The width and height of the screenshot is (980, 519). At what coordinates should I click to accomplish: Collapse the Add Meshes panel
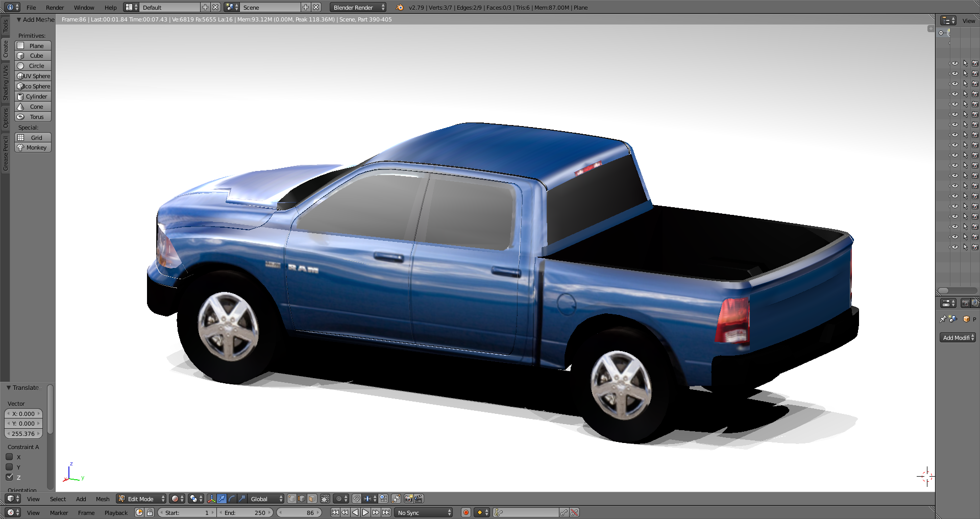[x=19, y=19]
